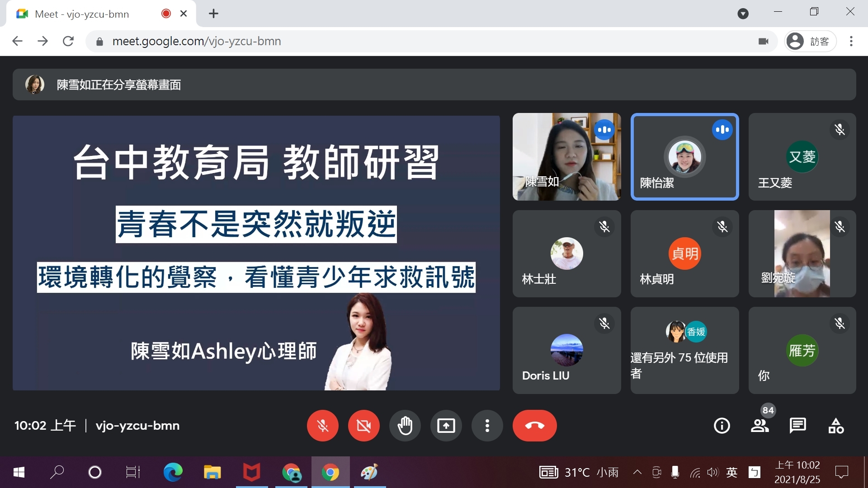868x488 pixels.
Task: Open Chrome's three-dot browser menu
Action: [851, 41]
